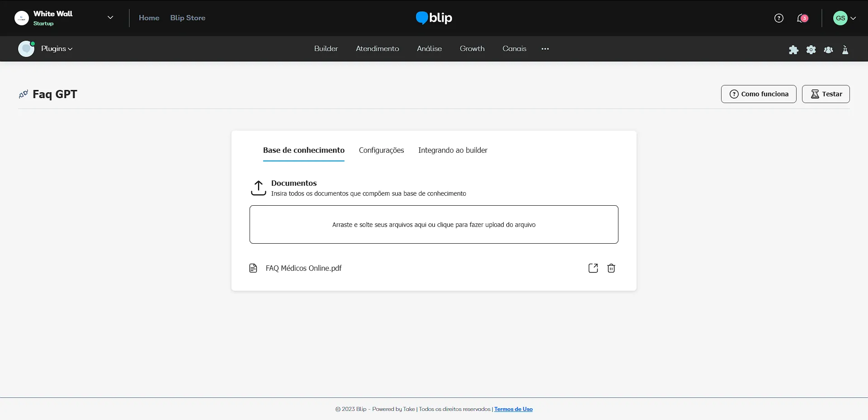868x420 pixels.
Task: Expand the White Wall organization switcher
Action: [x=110, y=18]
